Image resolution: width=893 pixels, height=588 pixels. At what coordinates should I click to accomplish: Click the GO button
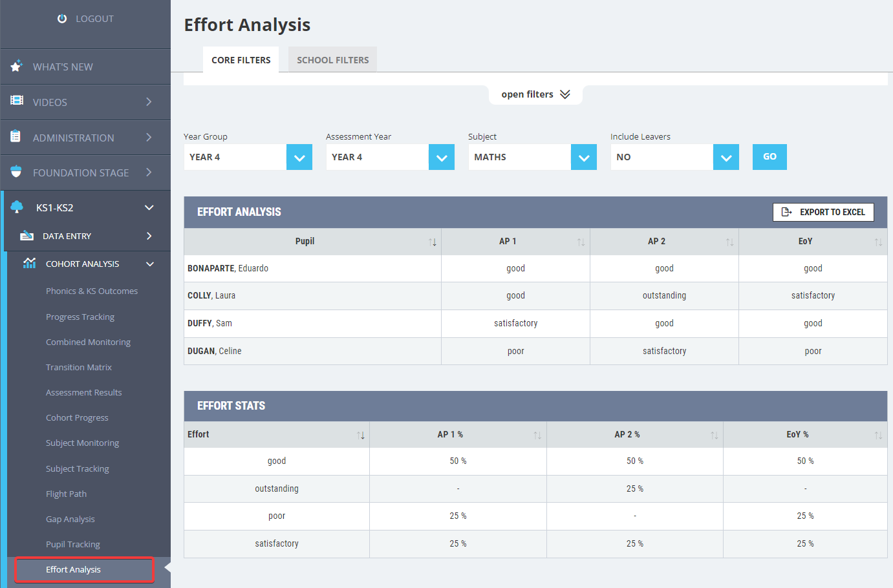click(x=769, y=157)
